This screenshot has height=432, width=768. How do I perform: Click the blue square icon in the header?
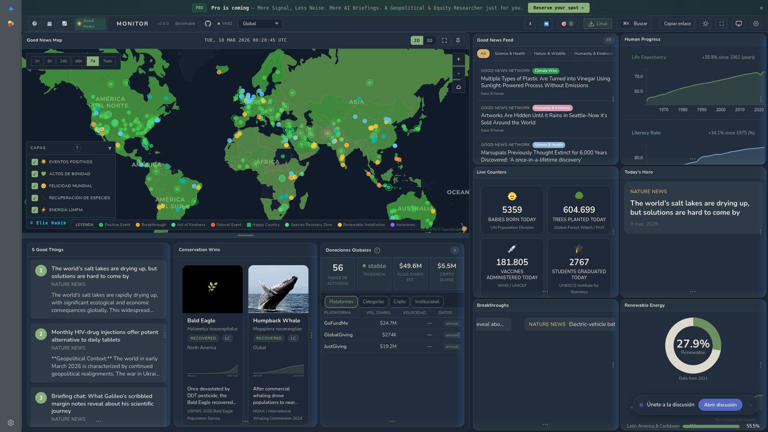click(547, 24)
